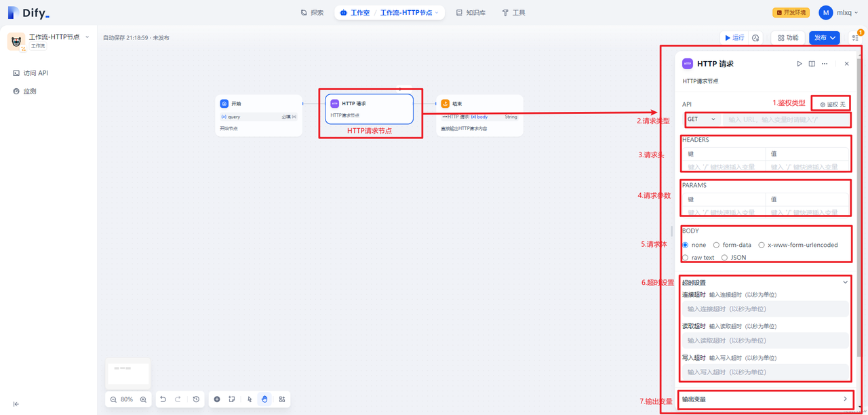Click the hand pan tool in canvas toolbar
The height and width of the screenshot is (415, 868).
coord(264,399)
